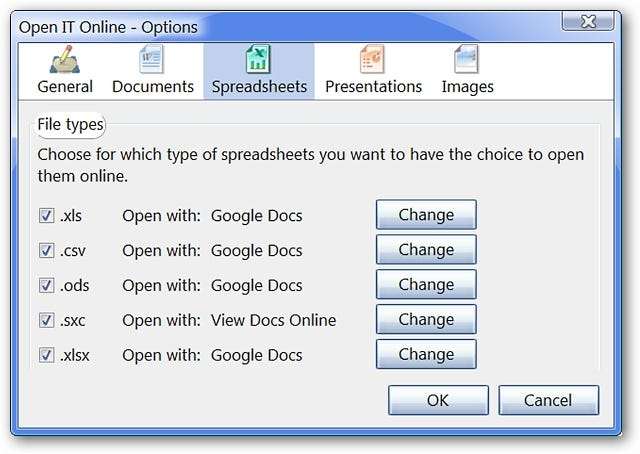Click the Presentations slide icon
This screenshot has width=640, height=454.
(373, 59)
